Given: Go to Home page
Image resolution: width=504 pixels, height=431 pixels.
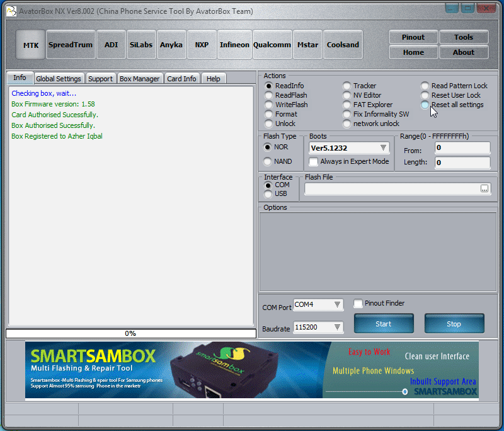Looking at the screenshot, I should tap(413, 52).
